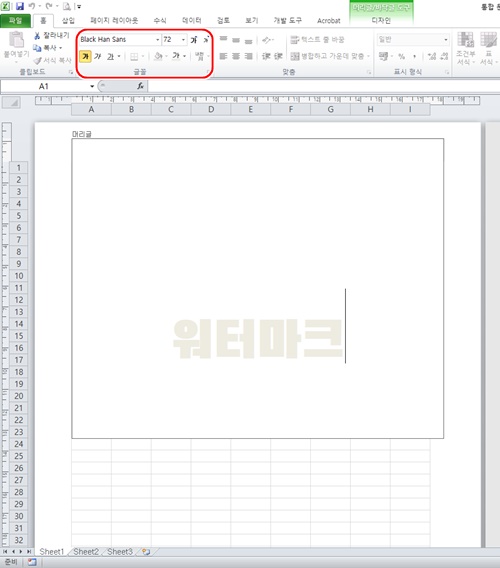Apply top vertical alignment
500x568 pixels.
pyautogui.click(x=224, y=39)
